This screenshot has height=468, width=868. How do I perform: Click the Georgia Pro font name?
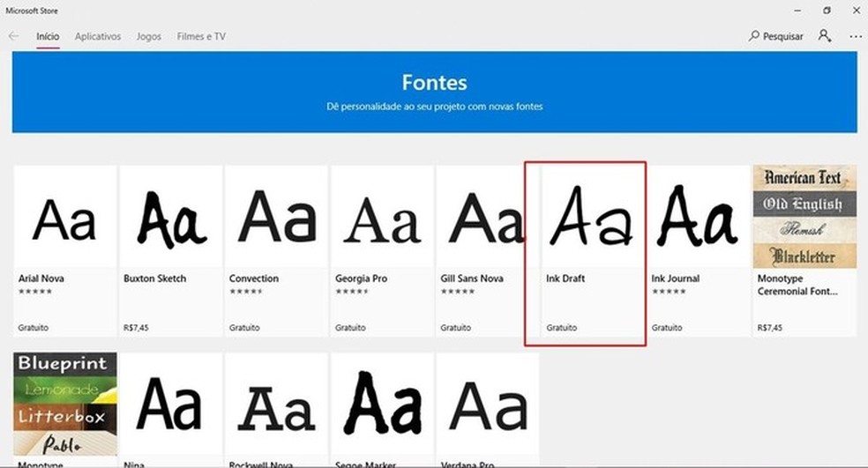coord(361,279)
